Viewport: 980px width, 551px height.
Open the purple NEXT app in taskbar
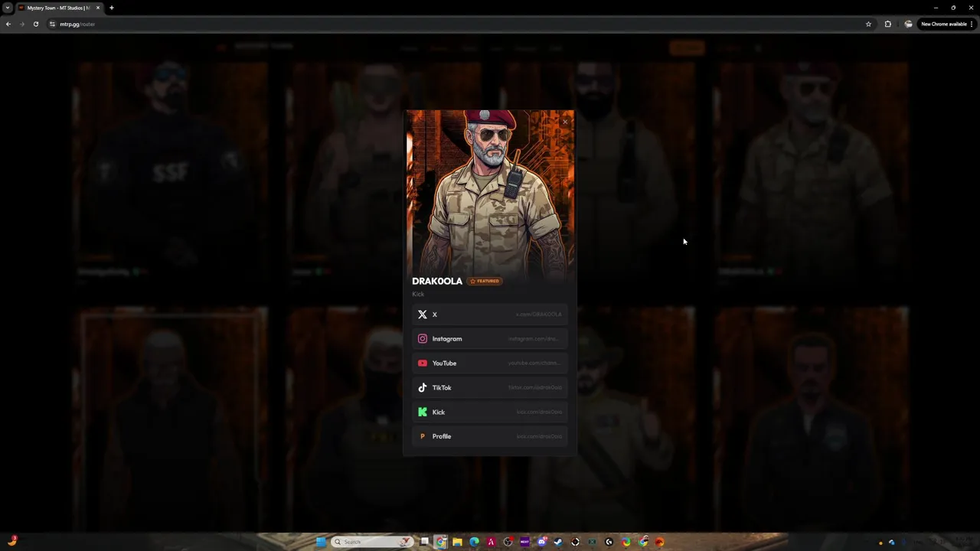[x=524, y=542]
